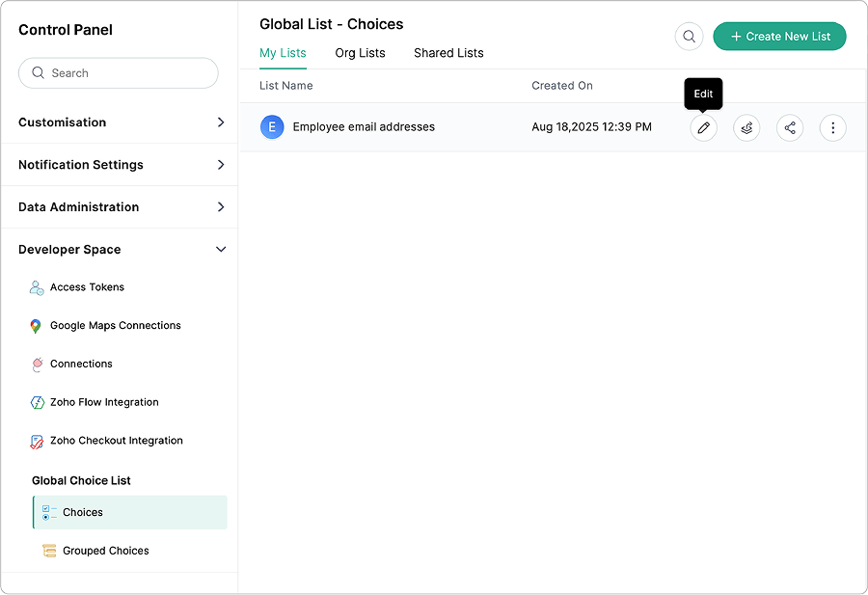This screenshot has height=595, width=868.
Task: Click inside the sidebar Search field
Action: click(x=119, y=72)
